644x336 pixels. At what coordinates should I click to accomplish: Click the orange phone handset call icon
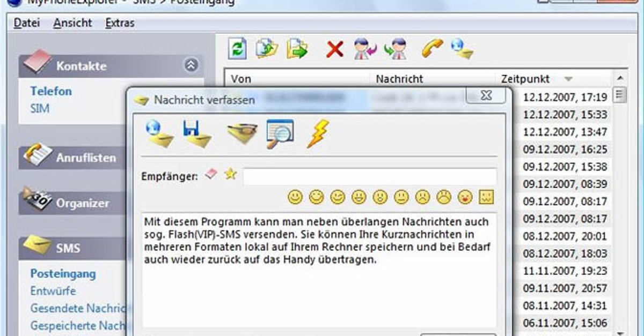tap(431, 49)
